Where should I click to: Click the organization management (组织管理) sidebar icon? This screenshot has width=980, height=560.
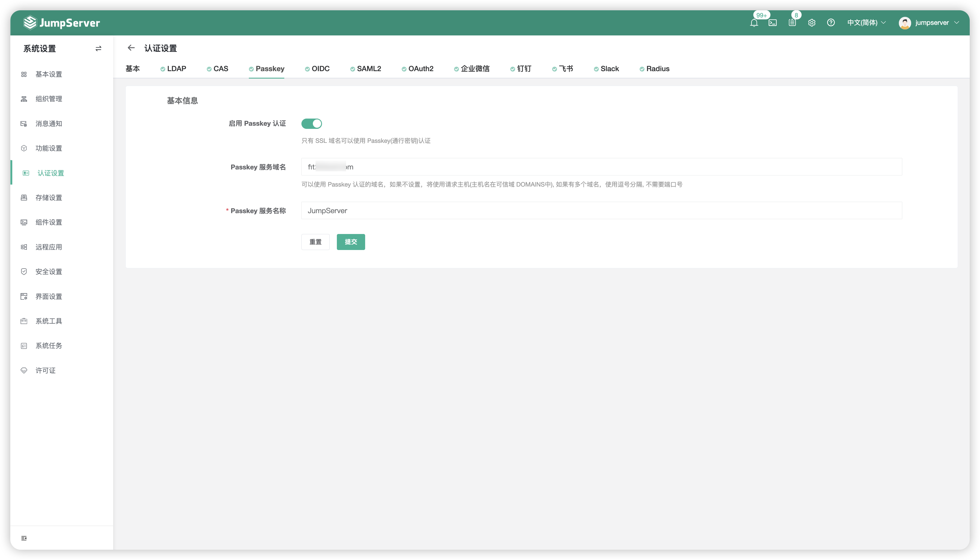point(24,99)
